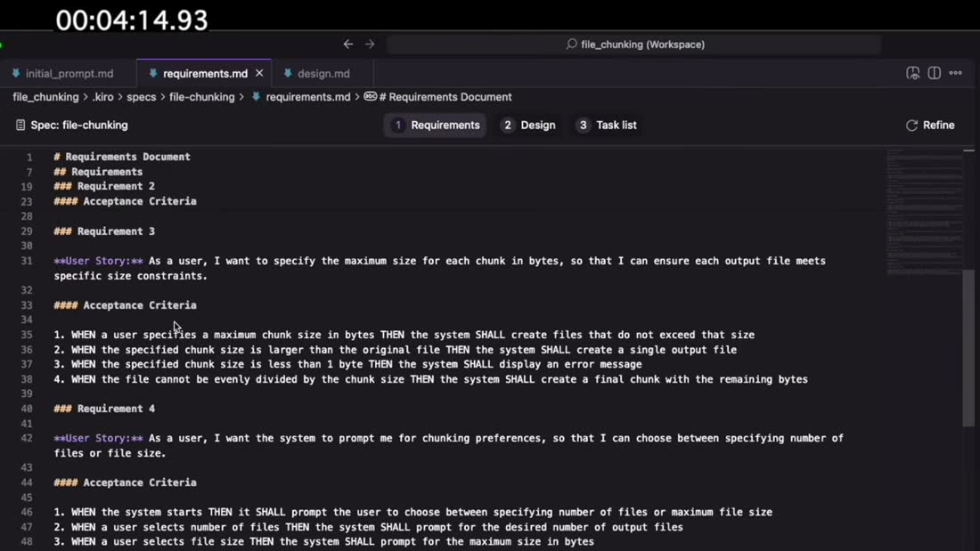Click the file-chunking breadcrumb folder
Screen dimensions: 980x551
click(202, 97)
